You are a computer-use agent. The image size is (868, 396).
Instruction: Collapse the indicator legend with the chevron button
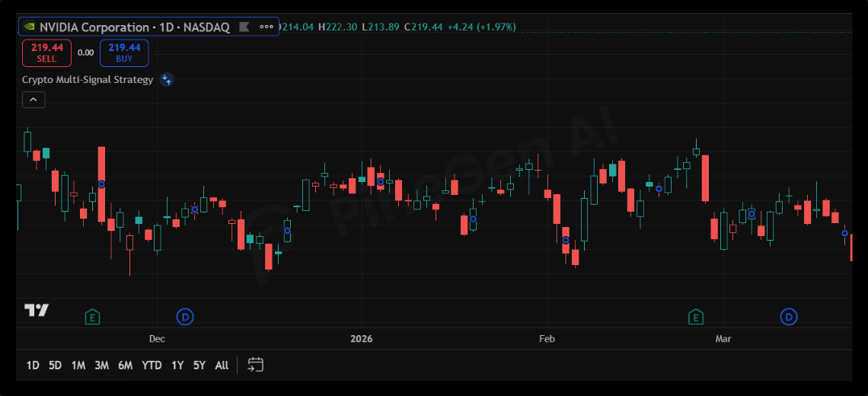coord(34,100)
